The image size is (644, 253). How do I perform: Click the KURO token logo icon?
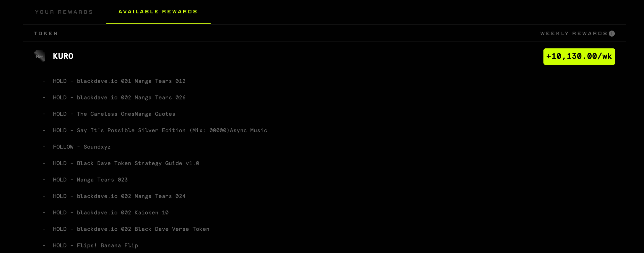[39, 56]
